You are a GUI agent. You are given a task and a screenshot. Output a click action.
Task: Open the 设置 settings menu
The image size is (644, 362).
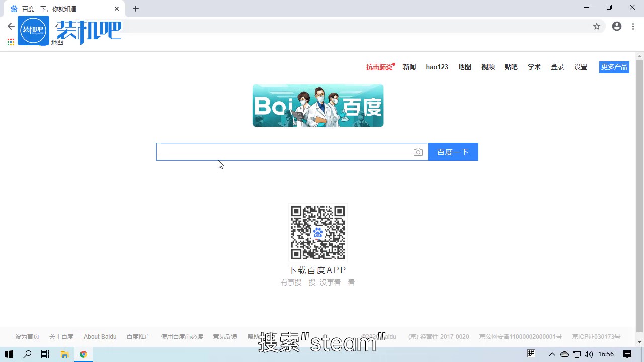coord(581,67)
